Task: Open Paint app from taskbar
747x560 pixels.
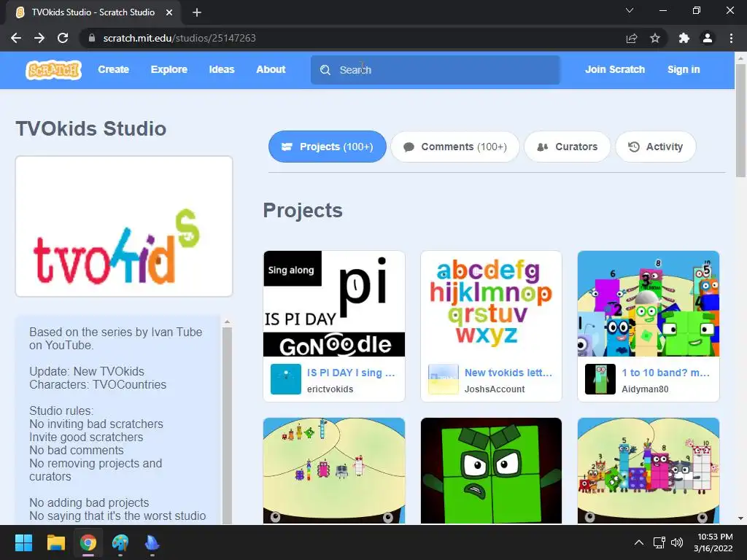Action: (120, 542)
